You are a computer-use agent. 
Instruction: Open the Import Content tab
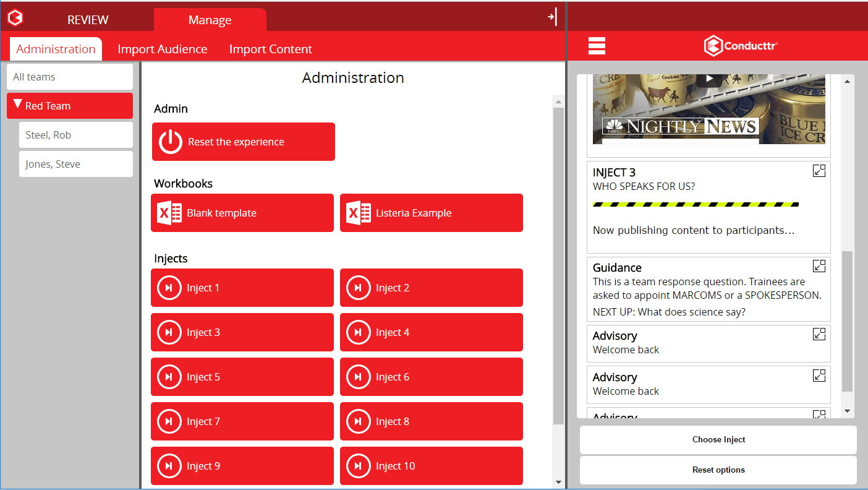pos(271,49)
